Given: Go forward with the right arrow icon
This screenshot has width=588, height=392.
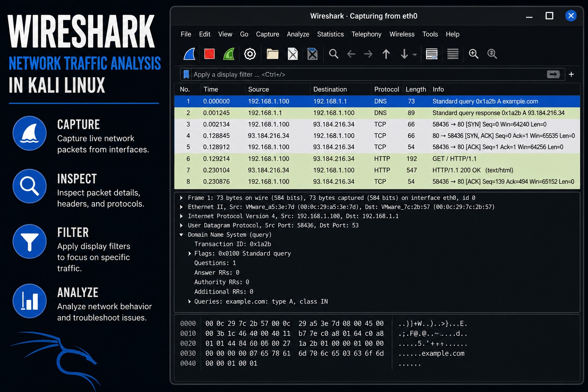Looking at the screenshot, I should (368, 54).
